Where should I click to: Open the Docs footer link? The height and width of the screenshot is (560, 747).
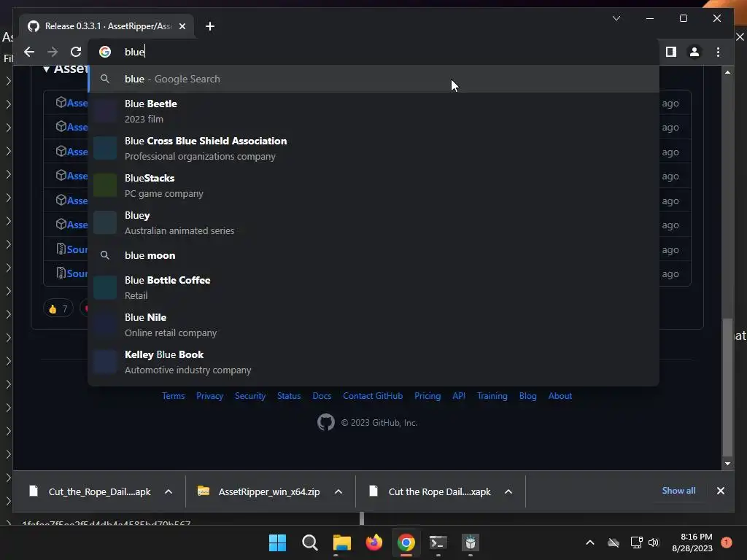click(322, 396)
